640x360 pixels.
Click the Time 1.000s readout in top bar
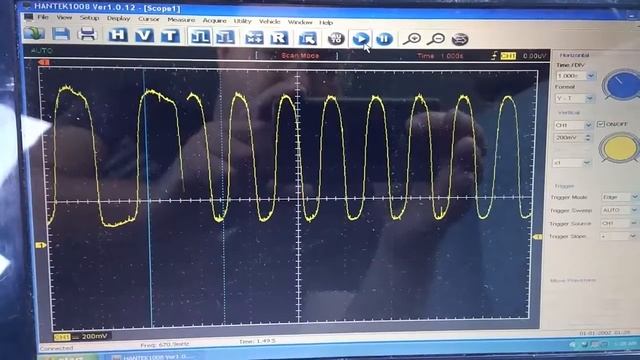440,56
